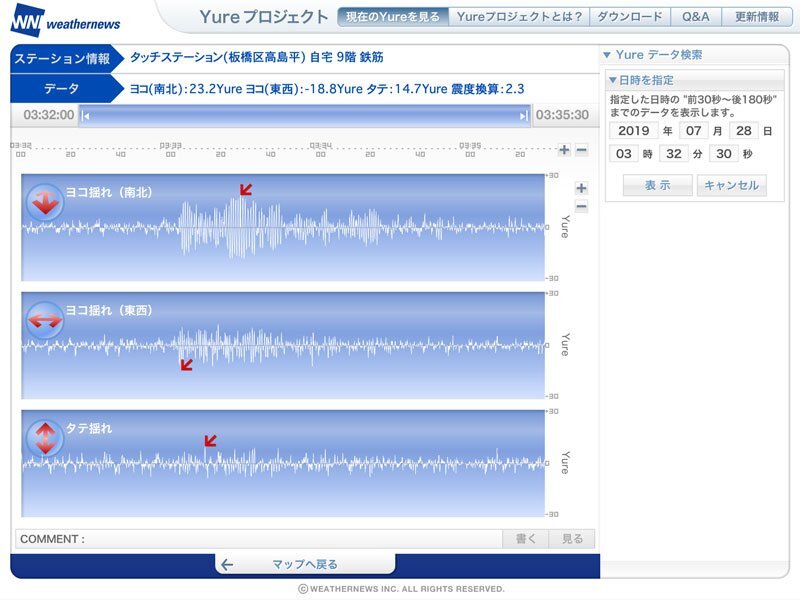The image size is (800, 600).
Task: Click the 表示 button
Action: click(x=658, y=185)
